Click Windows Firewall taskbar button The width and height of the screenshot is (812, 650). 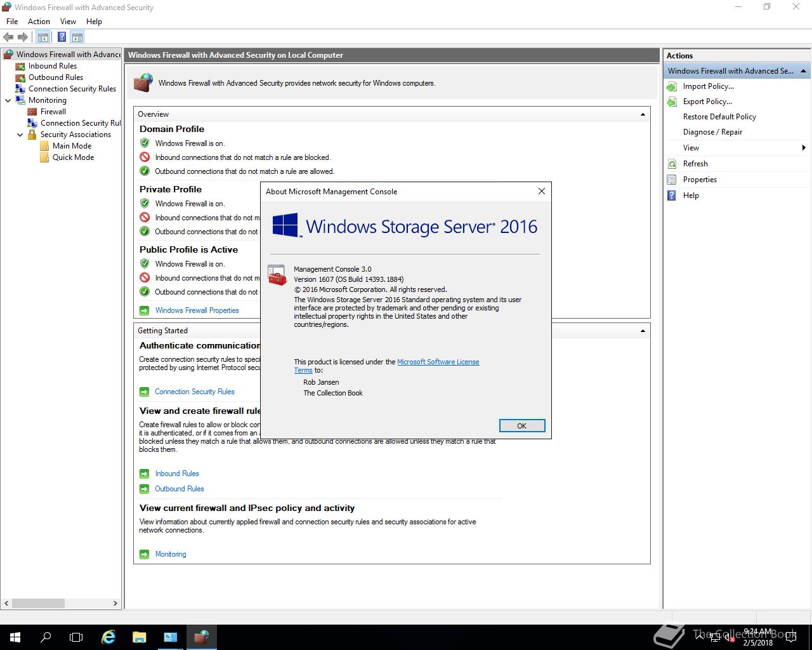point(201,637)
